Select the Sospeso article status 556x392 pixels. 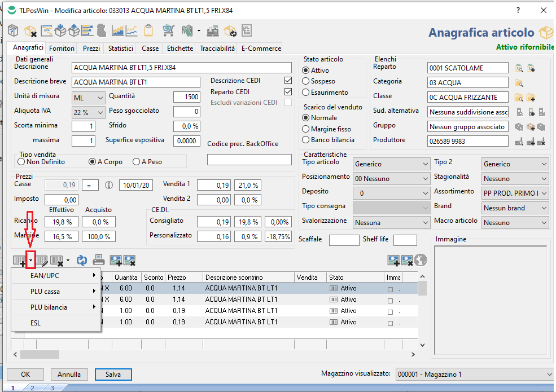point(306,82)
